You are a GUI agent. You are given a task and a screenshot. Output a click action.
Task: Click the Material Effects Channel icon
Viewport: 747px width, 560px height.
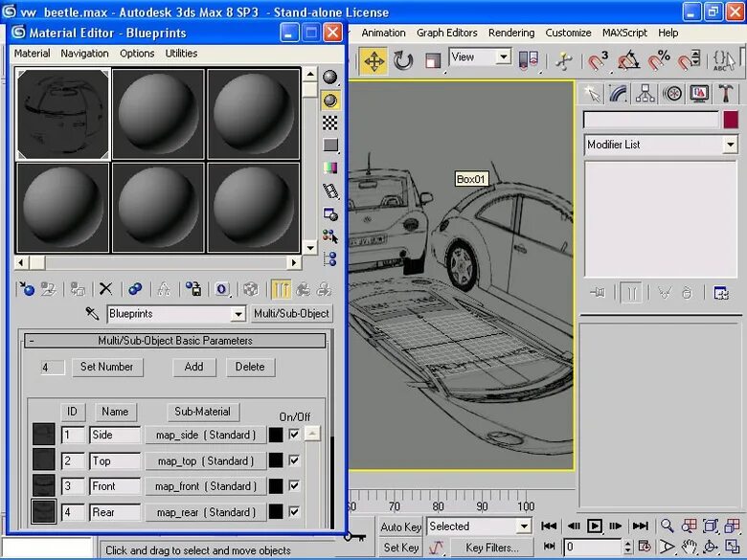pos(222,289)
